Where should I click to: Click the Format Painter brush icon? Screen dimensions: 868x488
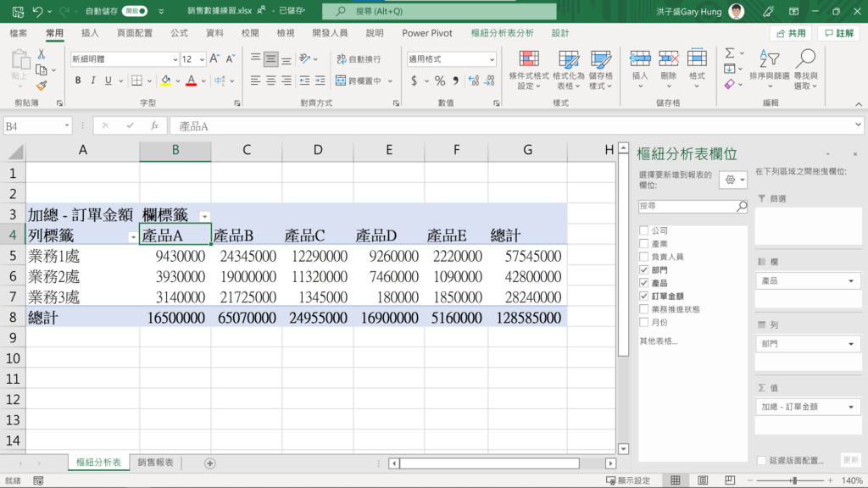(x=41, y=86)
